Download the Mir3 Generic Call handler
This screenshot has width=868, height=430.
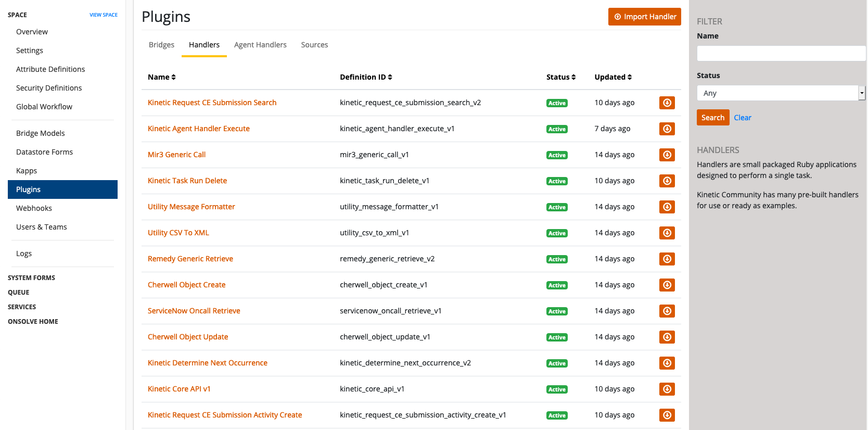coord(667,155)
